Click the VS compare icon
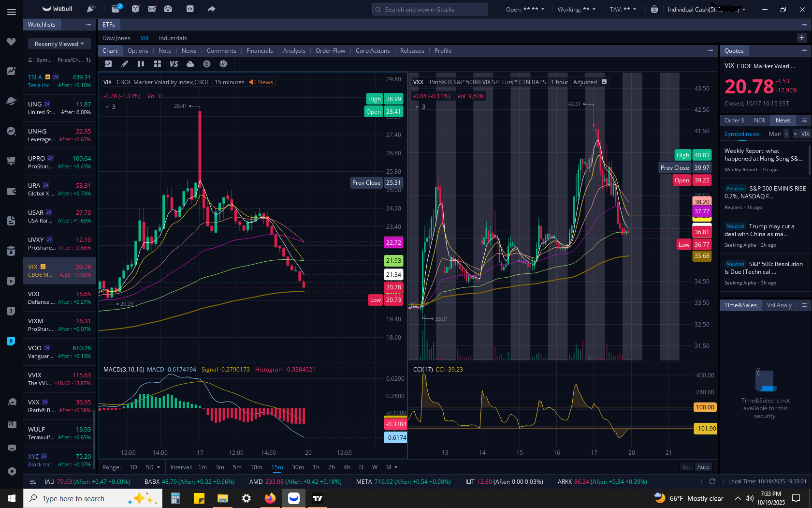This screenshot has width=812, height=508. point(174,64)
